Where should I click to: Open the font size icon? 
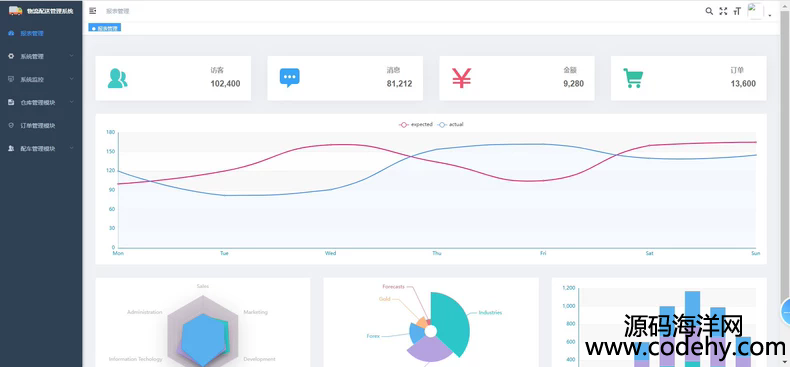(737, 11)
